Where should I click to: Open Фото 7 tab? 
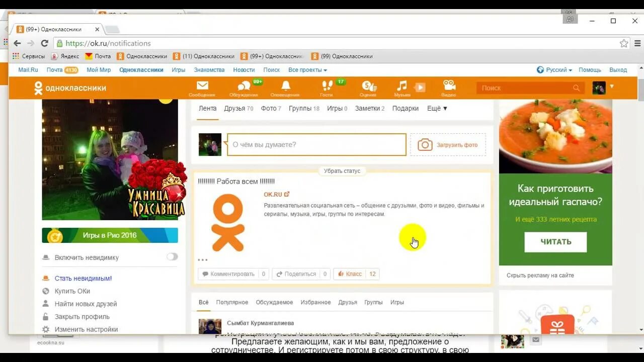click(x=271, y=108)
